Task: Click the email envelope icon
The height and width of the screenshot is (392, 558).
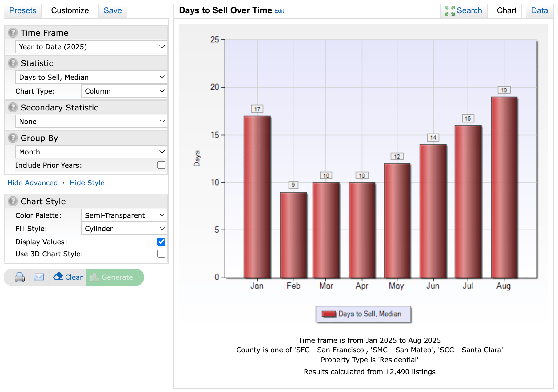Action: tap(39, 277)
